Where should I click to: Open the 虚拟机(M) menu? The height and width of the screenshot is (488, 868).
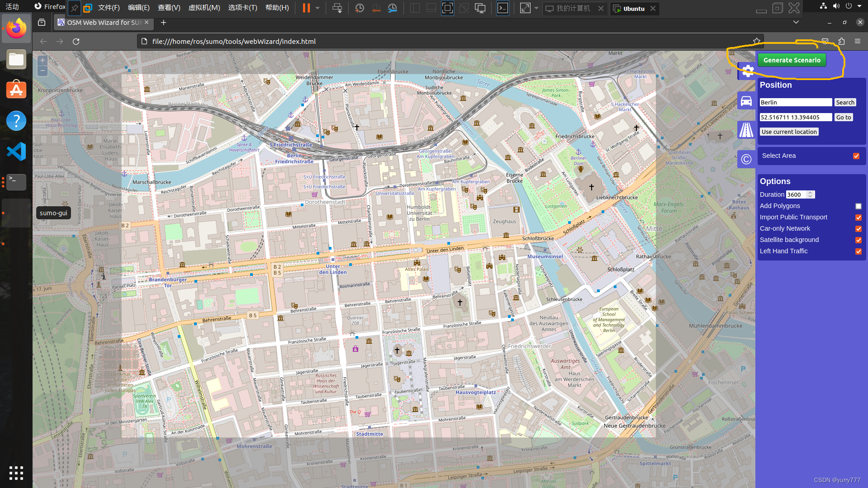[x=204, y=8]
